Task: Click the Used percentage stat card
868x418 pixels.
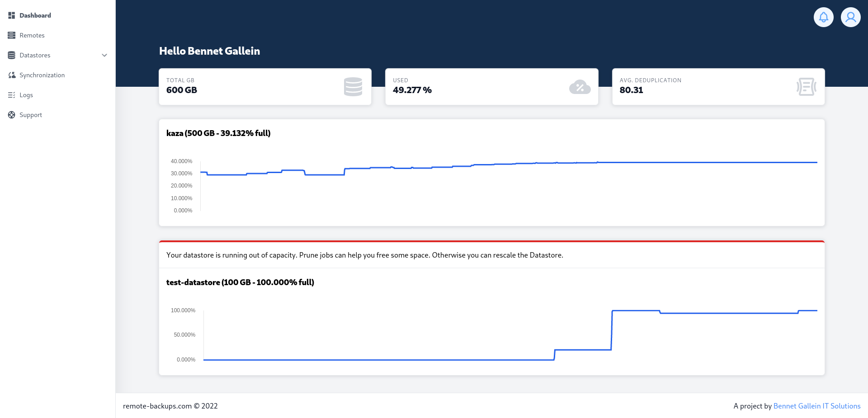Action: [491, 87]
